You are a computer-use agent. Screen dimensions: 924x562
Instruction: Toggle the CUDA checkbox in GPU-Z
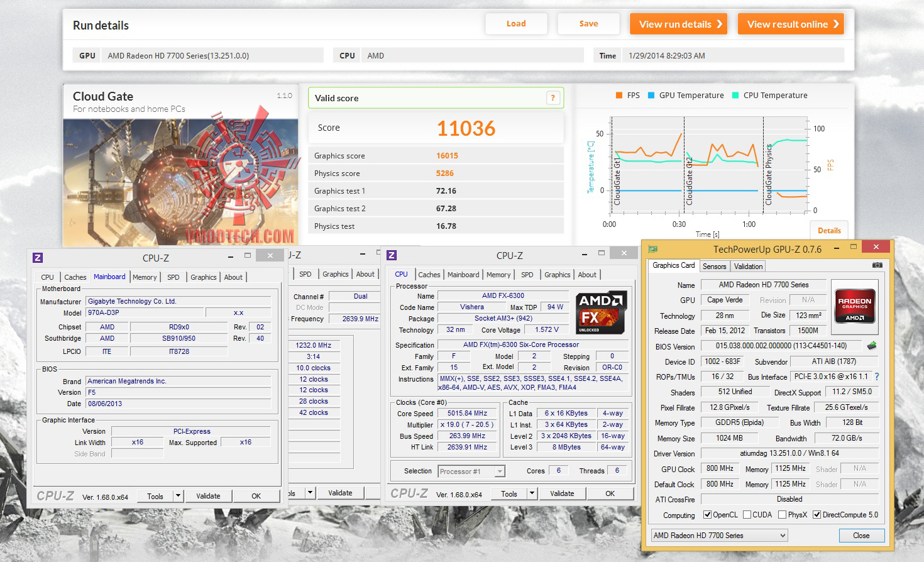[x=747, y=515]
